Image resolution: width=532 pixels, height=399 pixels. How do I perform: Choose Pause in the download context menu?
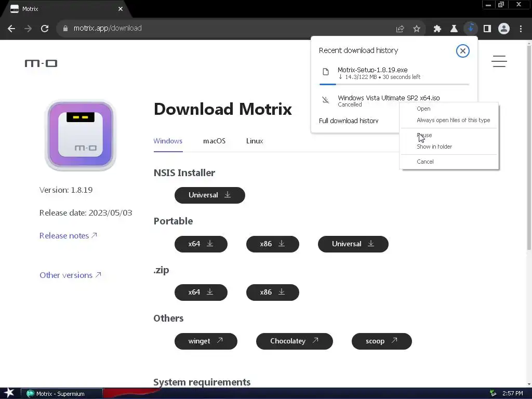(449, 135)
